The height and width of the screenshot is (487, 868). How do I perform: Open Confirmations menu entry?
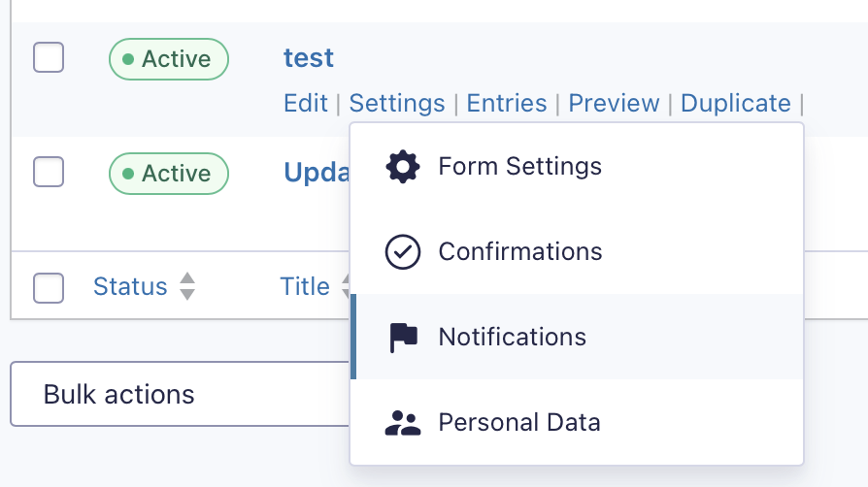[x=577, y=252]
